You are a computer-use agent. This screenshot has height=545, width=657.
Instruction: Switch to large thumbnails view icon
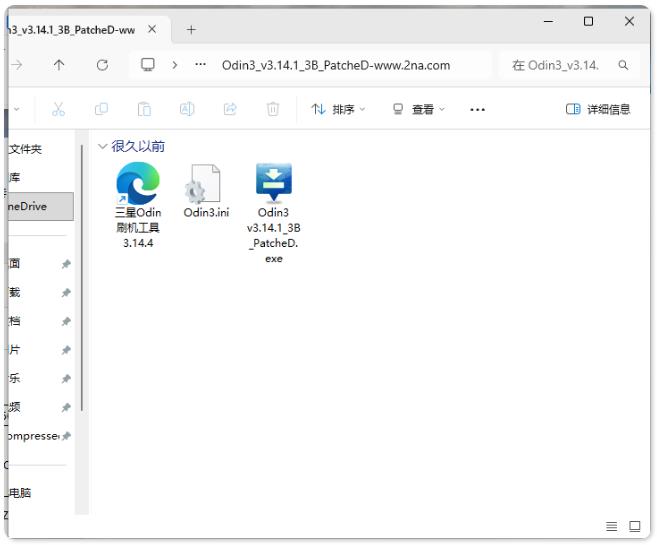[635, 527]
